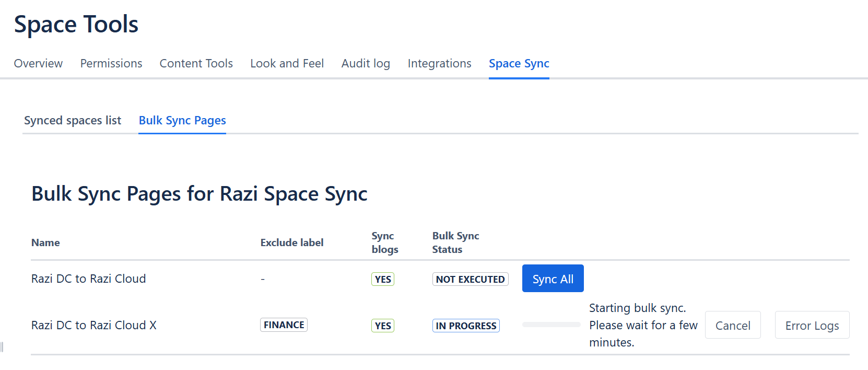Open the Audit log tab
This screenshot has width=868, height=370.
(x=366, y=63)
